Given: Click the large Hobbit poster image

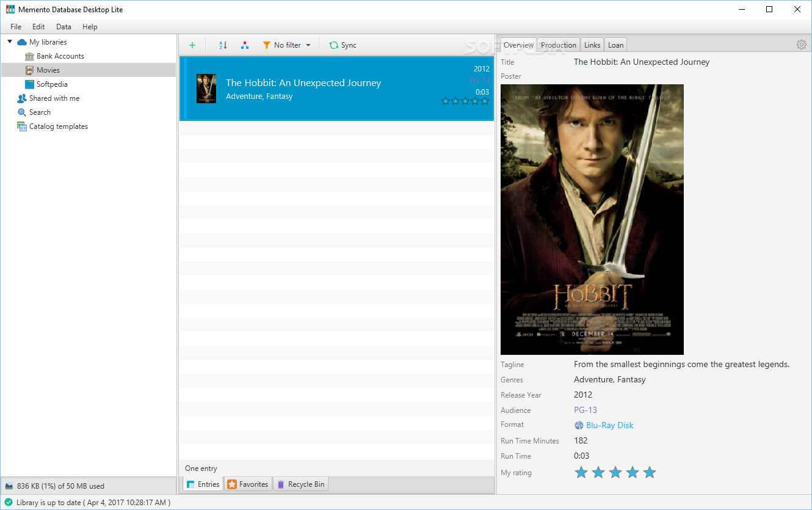Looking at the screenshot, I should pos(592,220).
